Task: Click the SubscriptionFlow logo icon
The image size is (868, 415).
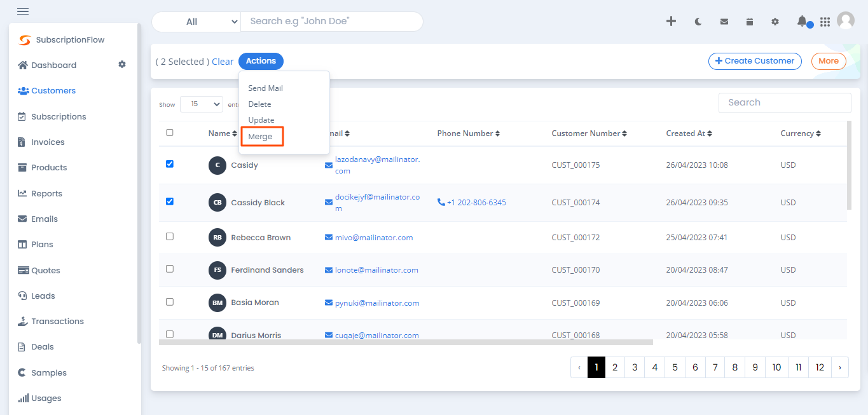Action: coord(24,39)
